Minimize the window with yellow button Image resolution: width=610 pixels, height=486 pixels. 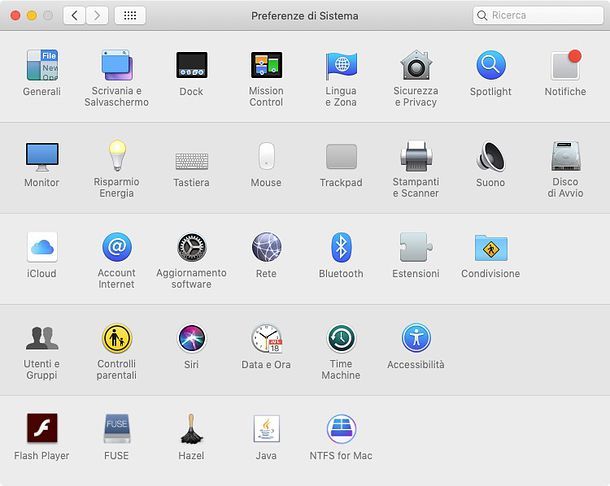pos(32,16)
